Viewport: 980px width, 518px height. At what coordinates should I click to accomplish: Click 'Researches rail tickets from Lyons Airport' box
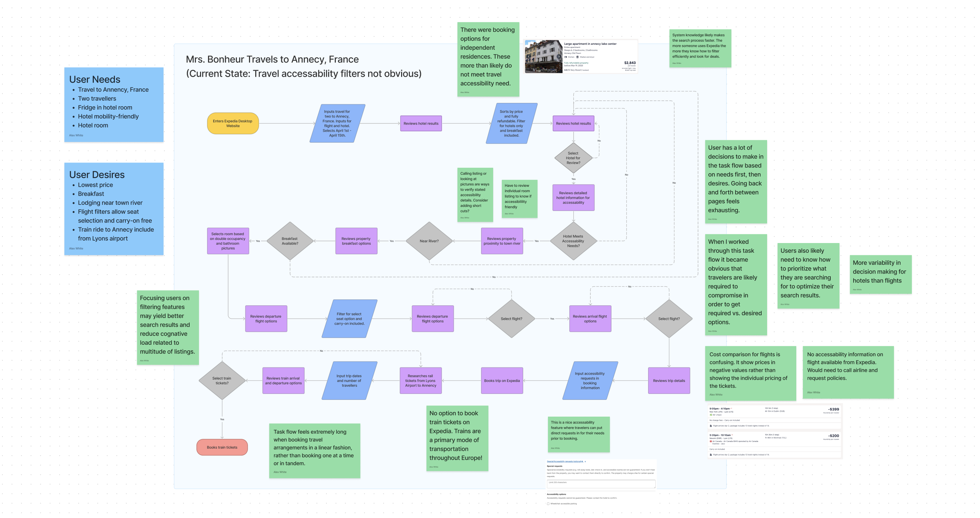(x=421, y=381)
